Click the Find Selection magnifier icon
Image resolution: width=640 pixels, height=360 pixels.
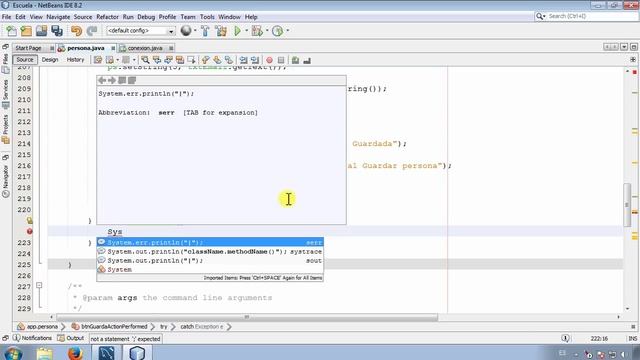point(145,60)
